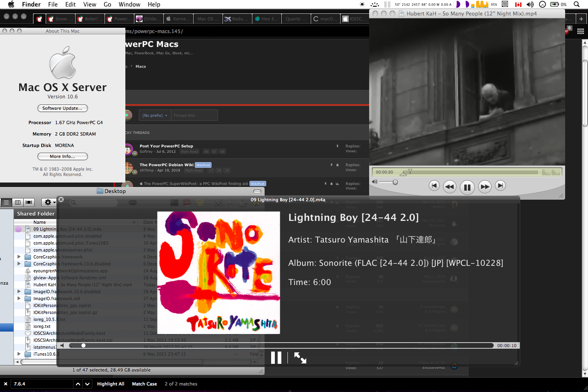This screenshot has width=588, height=392.
Task: Expand the CoreGraphics.framework folder
Action: coord(19,257)
